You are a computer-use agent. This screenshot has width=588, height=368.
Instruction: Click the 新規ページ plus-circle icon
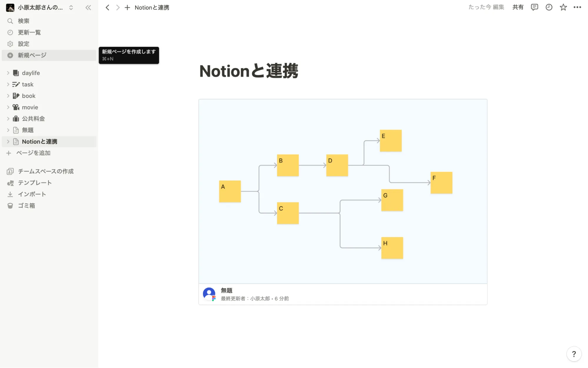pos(10,55)
